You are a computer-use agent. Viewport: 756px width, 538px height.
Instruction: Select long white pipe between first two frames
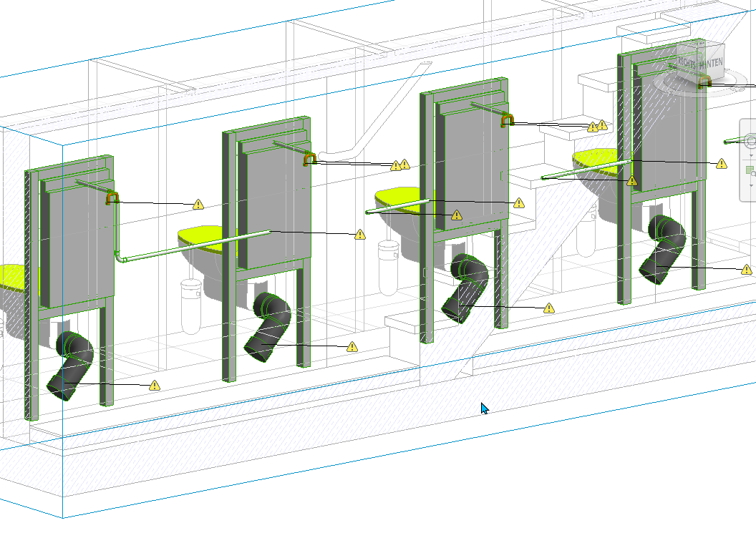193,245
